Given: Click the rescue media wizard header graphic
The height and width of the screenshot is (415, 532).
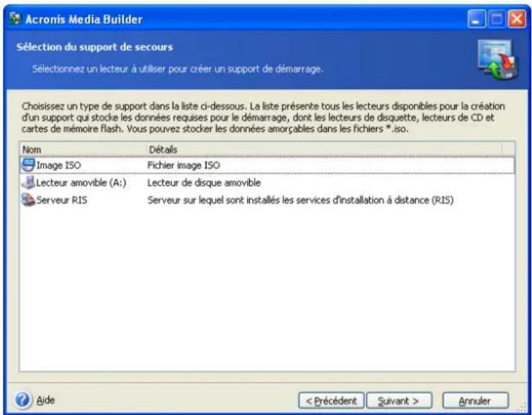Looking at the screenshot, I should [x=497, y=60].
